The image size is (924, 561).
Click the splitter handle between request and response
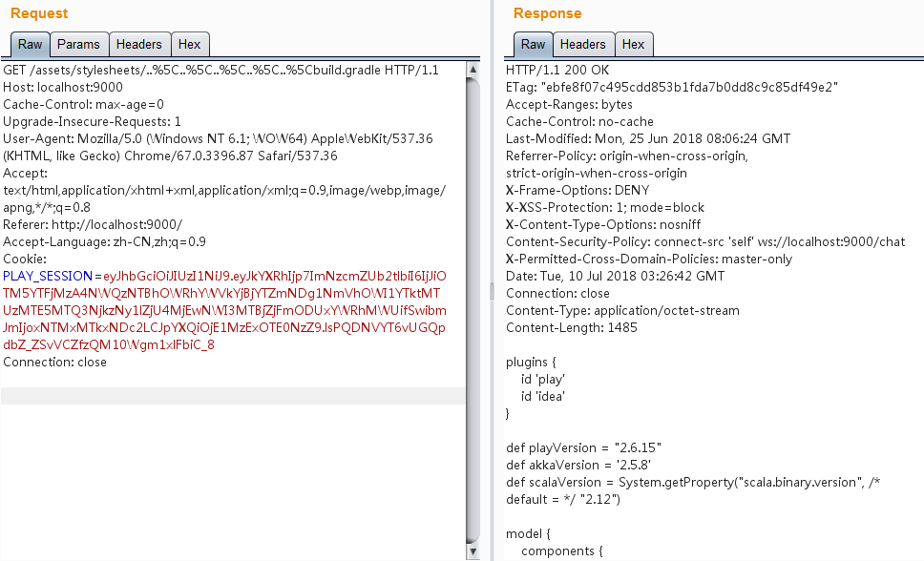(x=492, y=291)
